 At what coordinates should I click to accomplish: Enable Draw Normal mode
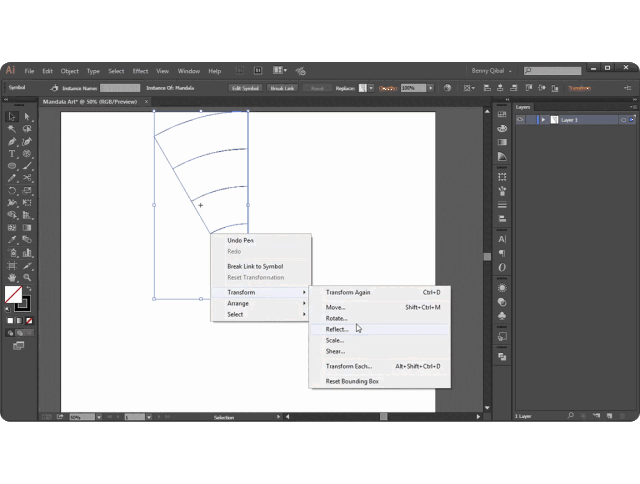click(x=10, y=333)
